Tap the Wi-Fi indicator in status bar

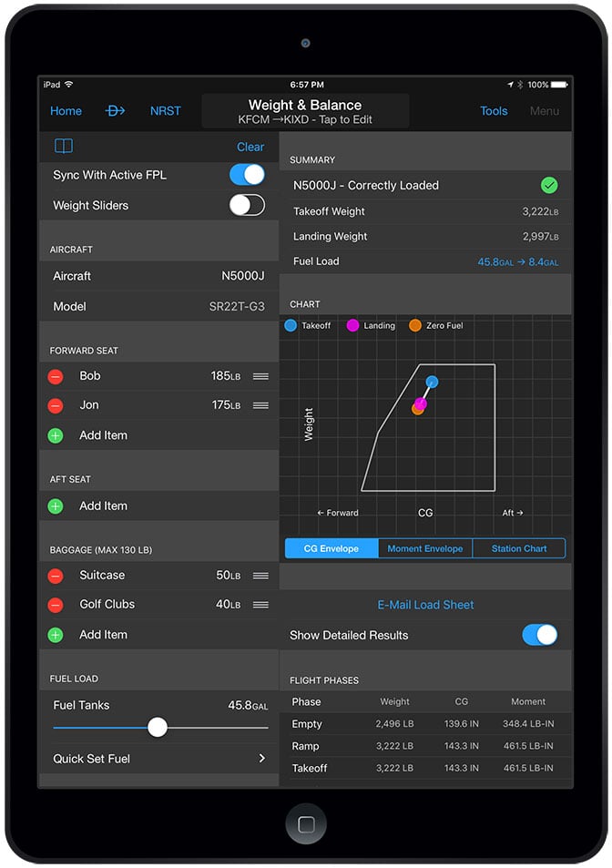(x=69, y=84)
